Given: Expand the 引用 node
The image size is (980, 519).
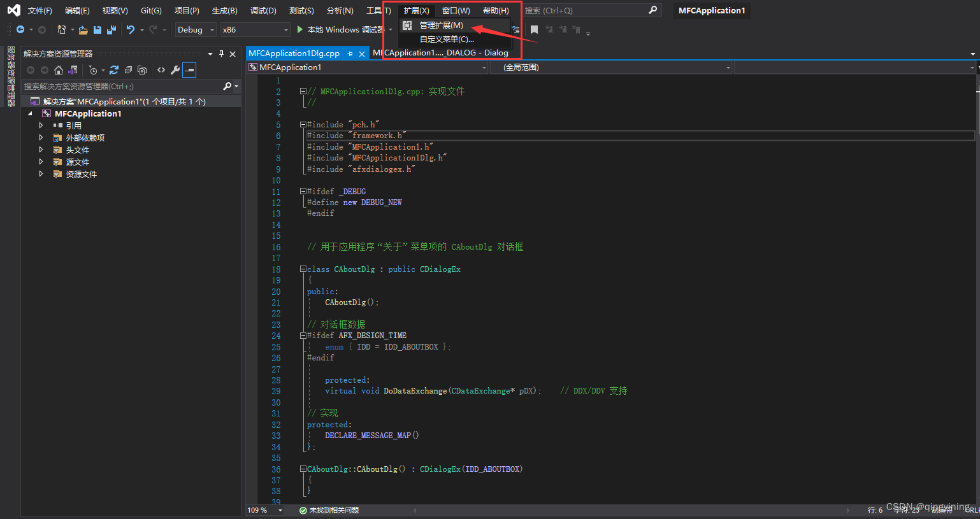Looking at the screenshot, I should [41, 125].
